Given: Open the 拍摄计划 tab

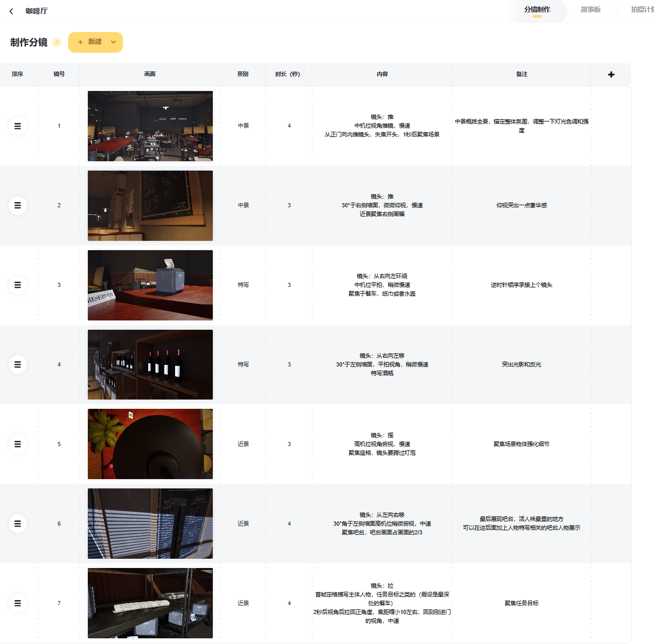Looking at the screenshot, I should 642,10.
